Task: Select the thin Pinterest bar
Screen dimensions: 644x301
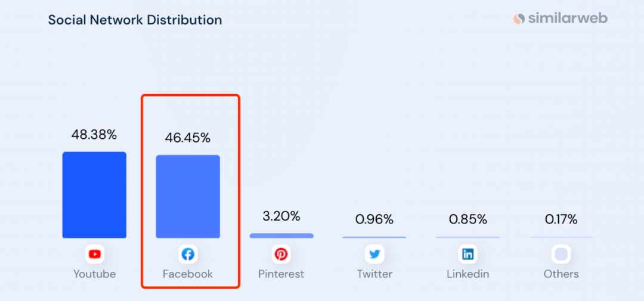Action: point(281,235)
